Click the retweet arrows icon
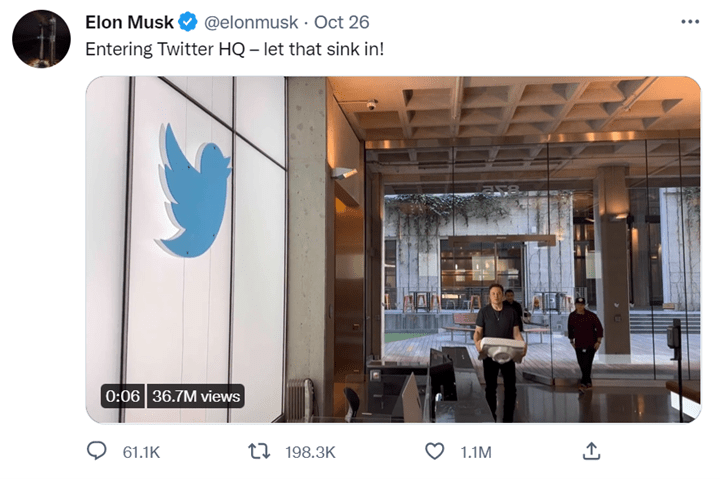This screenshot has width=720, height=479. click(261, 452)
